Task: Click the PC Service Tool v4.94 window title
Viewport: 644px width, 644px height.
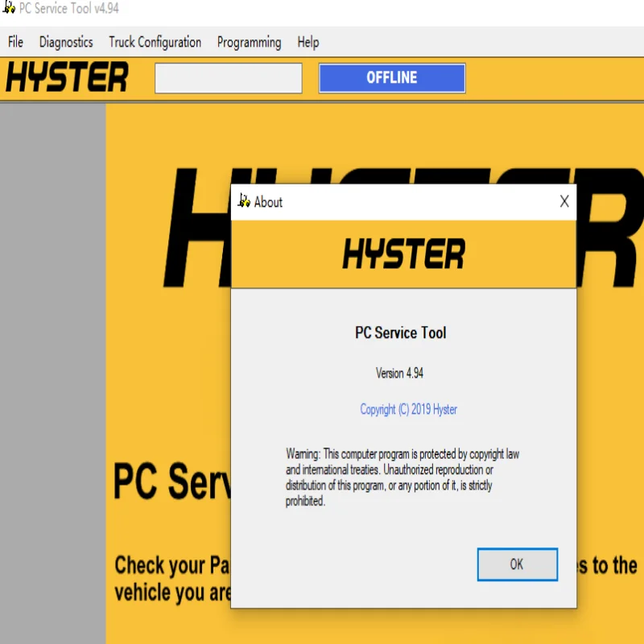Action: (x=69, y=8)
